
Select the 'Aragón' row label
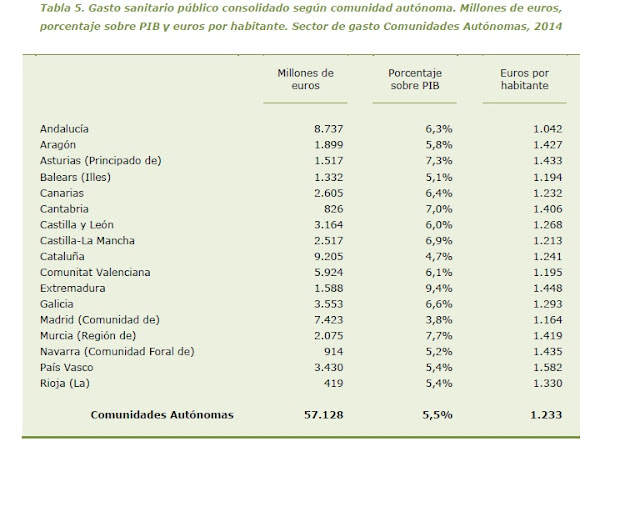click(x=58, y=145)
